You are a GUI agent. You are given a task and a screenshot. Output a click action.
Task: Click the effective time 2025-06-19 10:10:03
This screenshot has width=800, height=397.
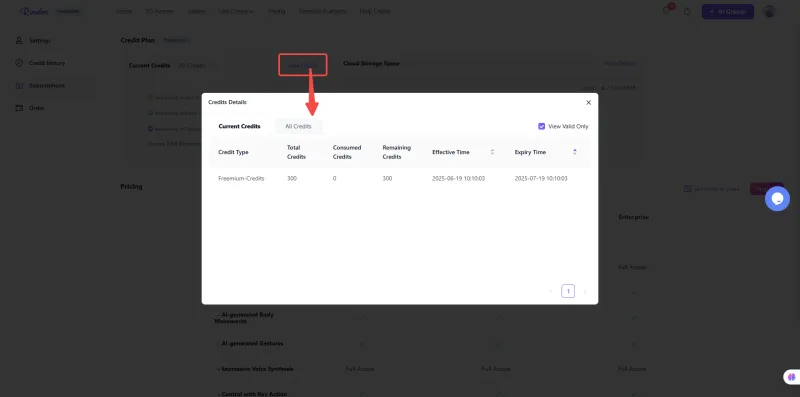pos(459,179)
